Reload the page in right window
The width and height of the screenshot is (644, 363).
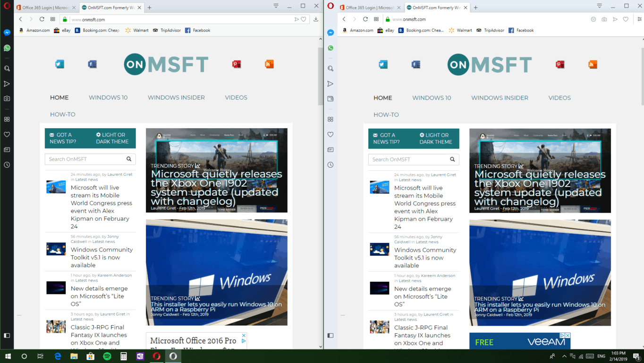coord(365,19)
